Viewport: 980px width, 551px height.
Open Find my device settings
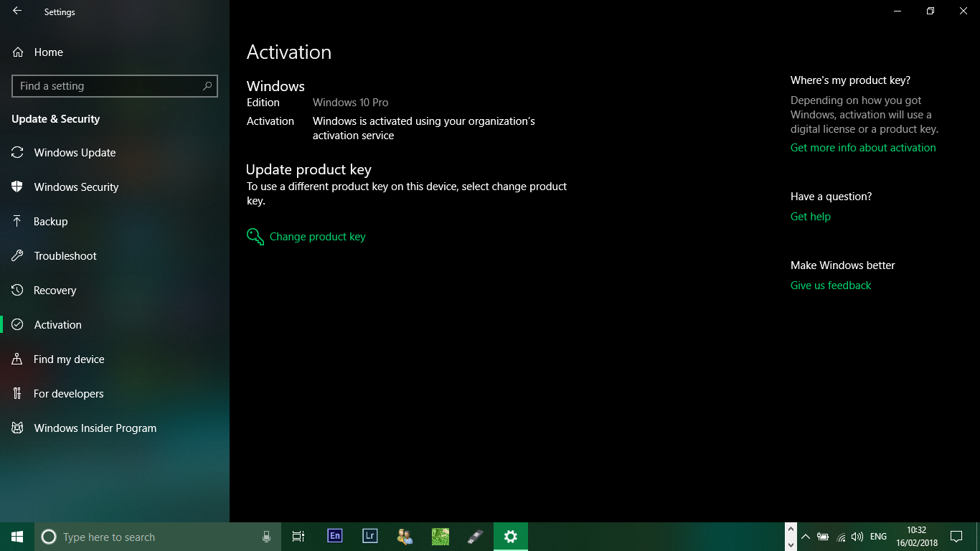point(115,359)
